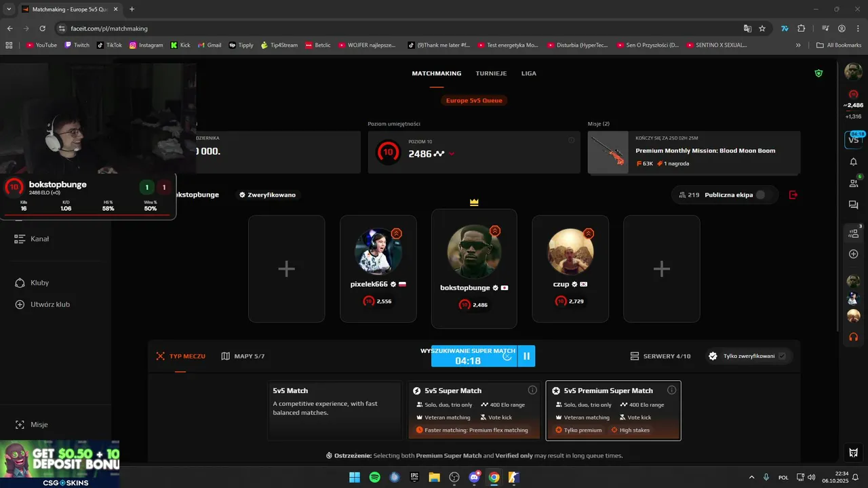Click the Kanal sidebar icon
This screenshot has height=488, width=868.
(20, 239)
